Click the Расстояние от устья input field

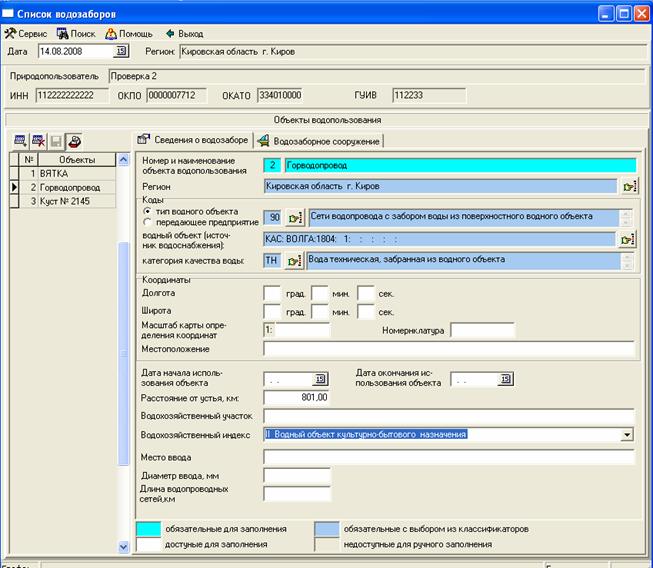[296, 397]
